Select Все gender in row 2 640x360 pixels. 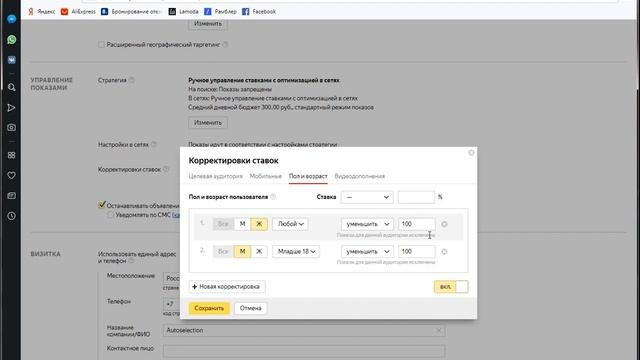pyautogui.click(x=223, y=251)
